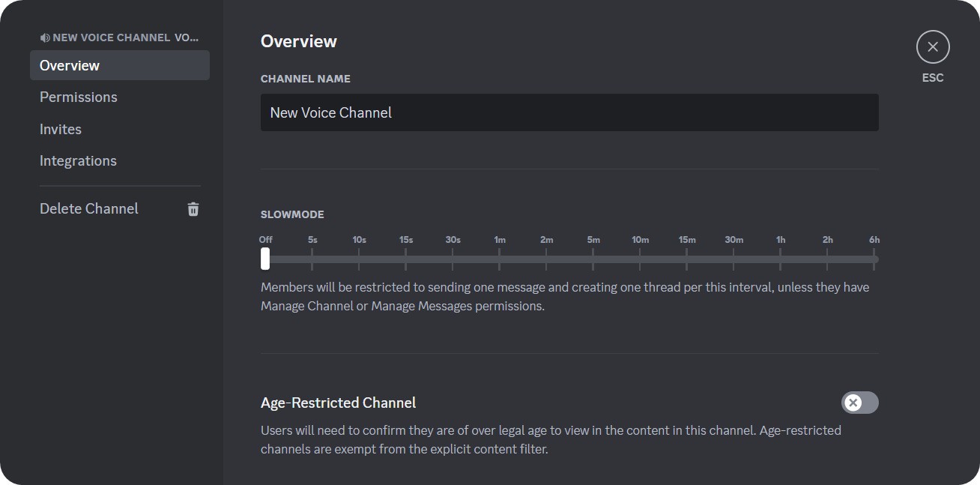Enable the Age-Restricted Channel toggle
The width and height of the screenshot is (980, 485).
pyautogui.click(x=859, y=403)
